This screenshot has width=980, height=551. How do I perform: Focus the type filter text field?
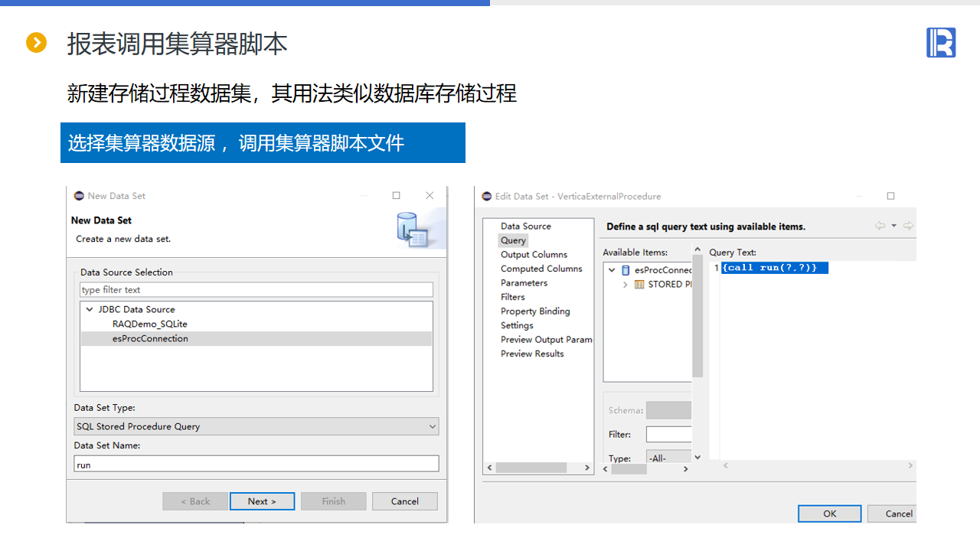click(256, 290)
